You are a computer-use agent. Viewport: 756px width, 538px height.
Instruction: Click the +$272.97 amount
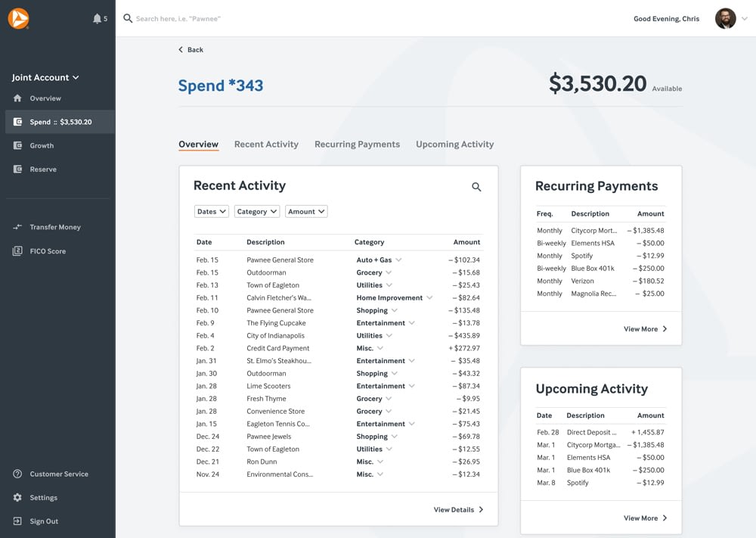click(x=464, y=348)
